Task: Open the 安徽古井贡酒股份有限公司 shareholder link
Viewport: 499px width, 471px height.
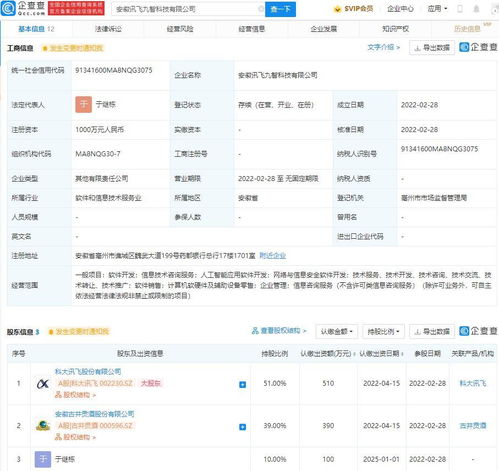Action: 94,414
